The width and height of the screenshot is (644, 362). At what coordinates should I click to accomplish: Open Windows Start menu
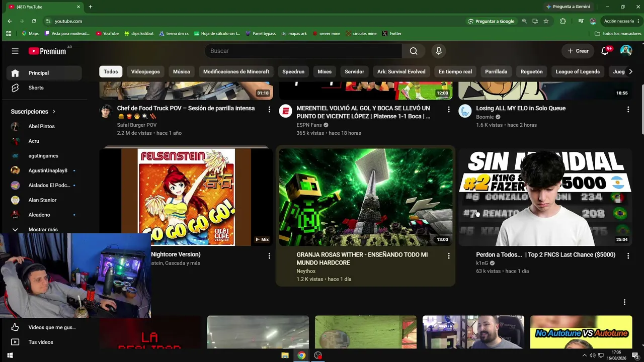pos(10,355)
